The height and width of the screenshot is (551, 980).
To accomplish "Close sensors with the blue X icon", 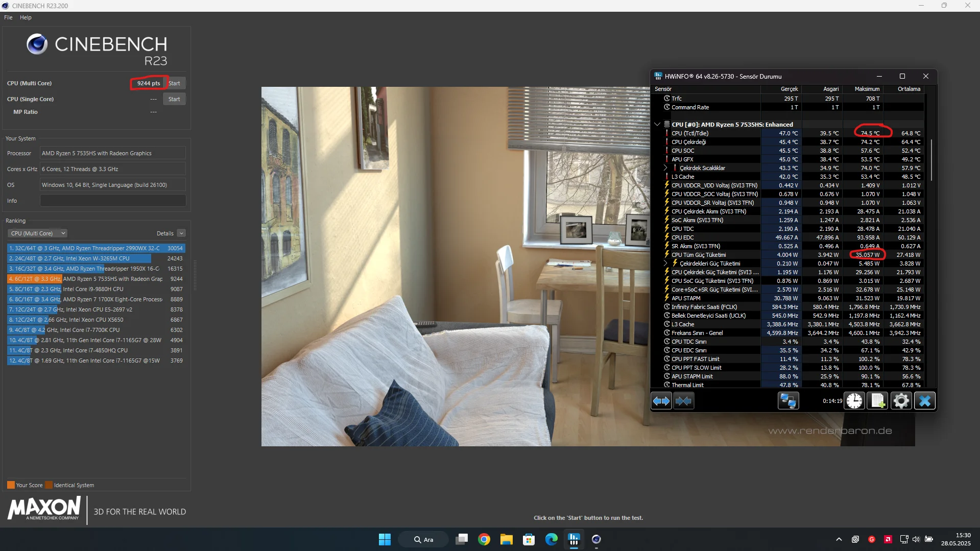I will (x=924, y=401).
